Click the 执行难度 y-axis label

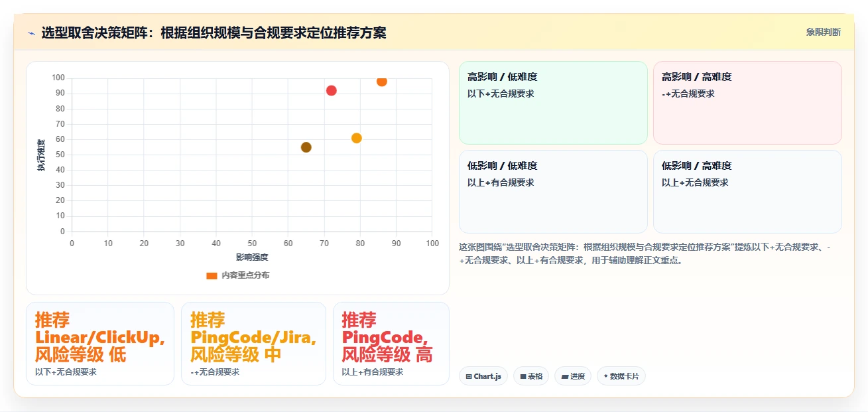point(41,155)
